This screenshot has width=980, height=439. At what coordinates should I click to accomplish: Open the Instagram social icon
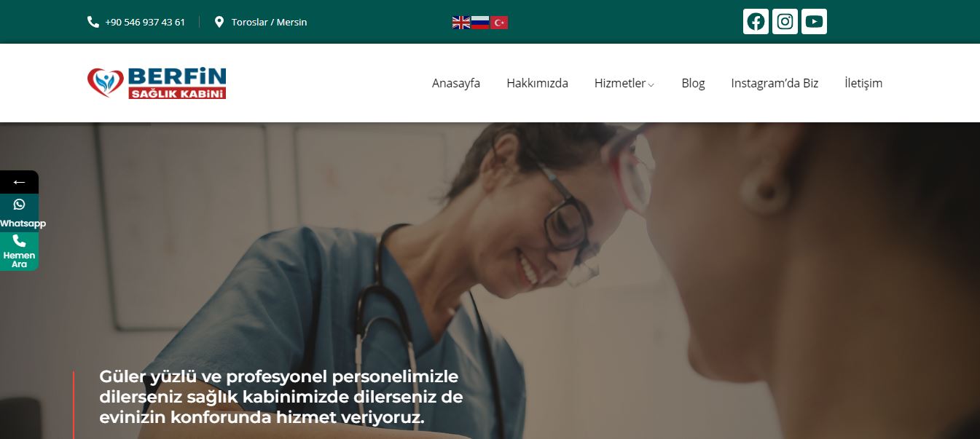click(785, 21)
